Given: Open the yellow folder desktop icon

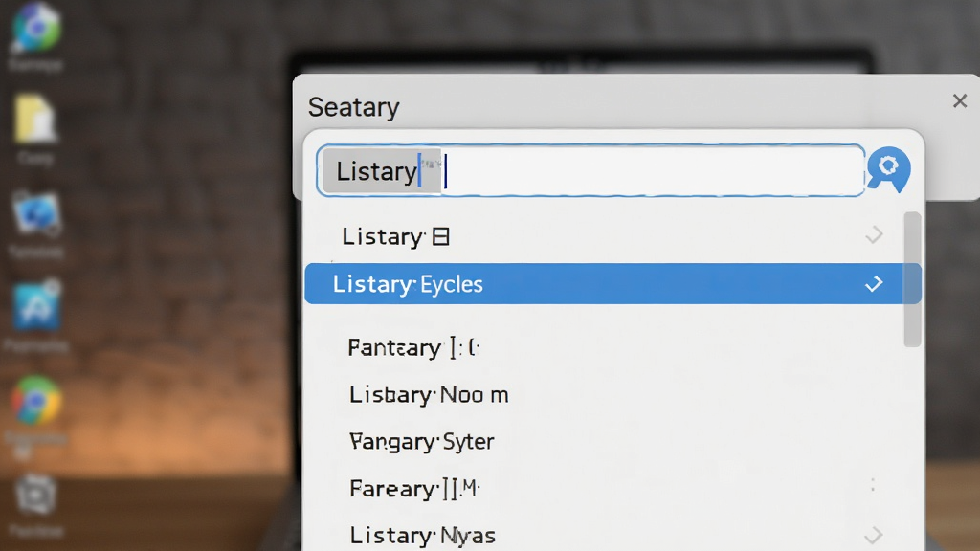Looking at the screenshot, I should click(x=35, y=119).
